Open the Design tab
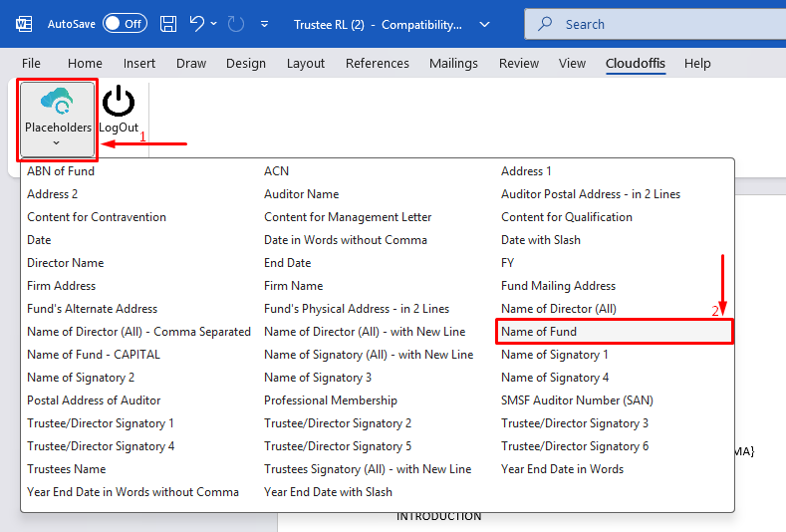This screenshot has width=786, height=532. pos(246,63)
